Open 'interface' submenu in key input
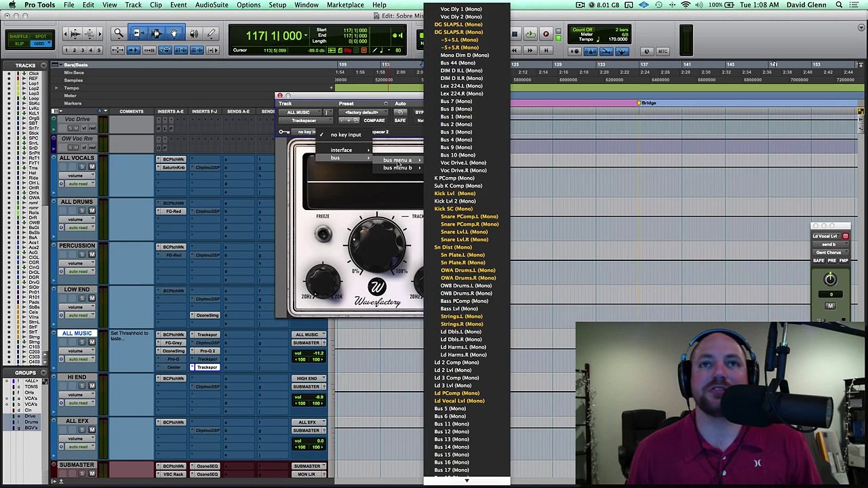 (345, 150)
